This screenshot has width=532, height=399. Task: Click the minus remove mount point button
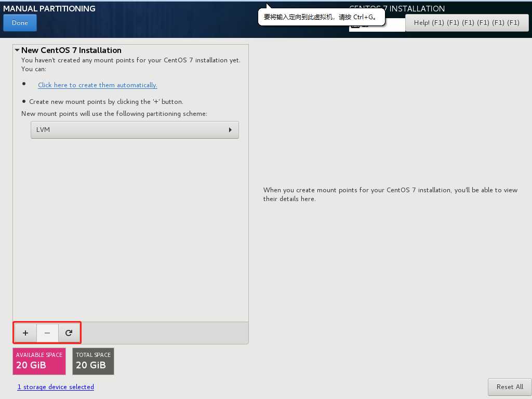coord(47,333)
